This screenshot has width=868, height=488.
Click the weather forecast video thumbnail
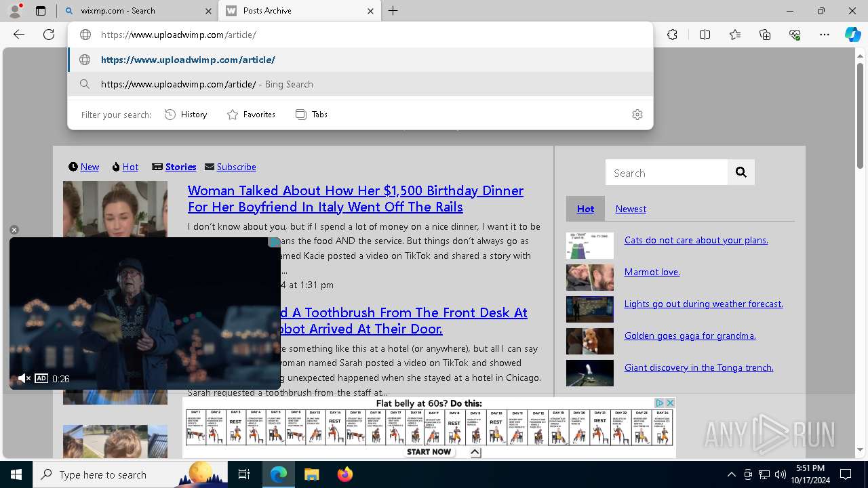590,310
